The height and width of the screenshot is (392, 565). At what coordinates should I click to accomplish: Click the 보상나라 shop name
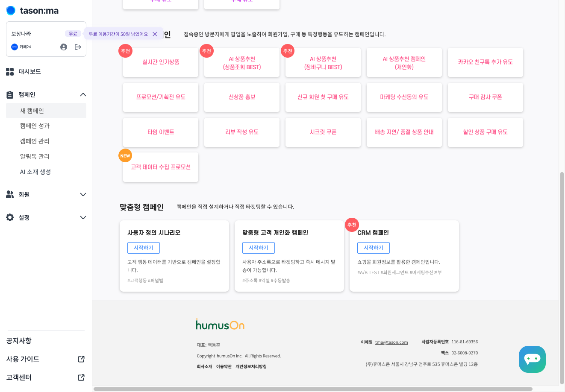[21, 34]
